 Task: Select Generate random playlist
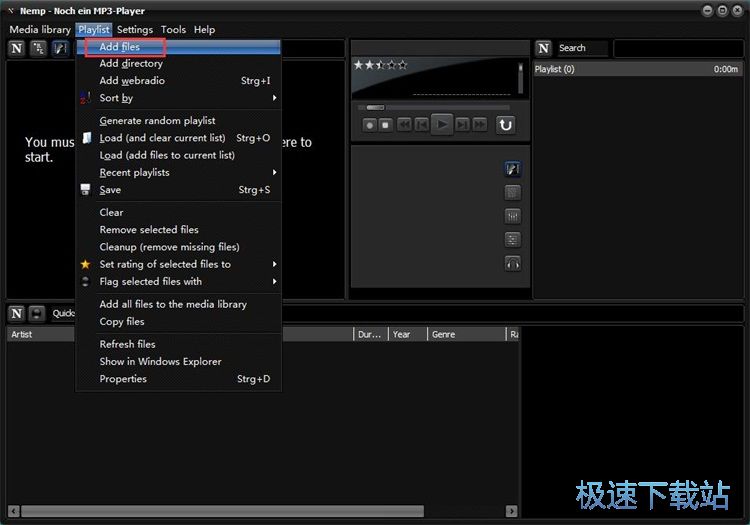(x=178, y=121)
